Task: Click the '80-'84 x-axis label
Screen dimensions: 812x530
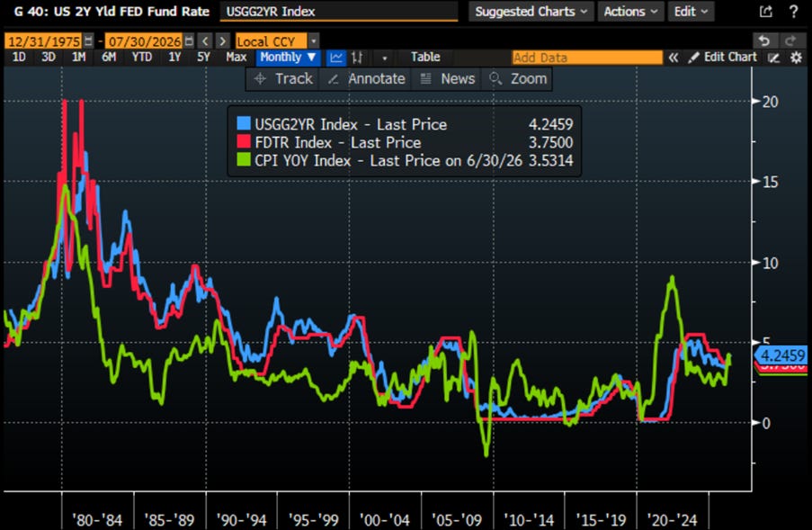Action: pyautogui.click(x=97, y=519)
